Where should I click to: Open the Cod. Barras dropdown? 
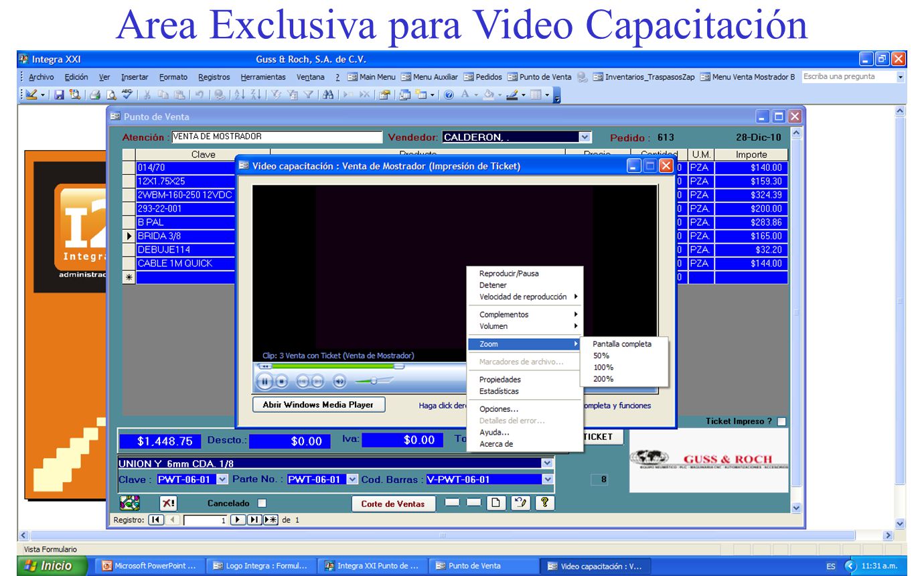[x=548, y=480]
